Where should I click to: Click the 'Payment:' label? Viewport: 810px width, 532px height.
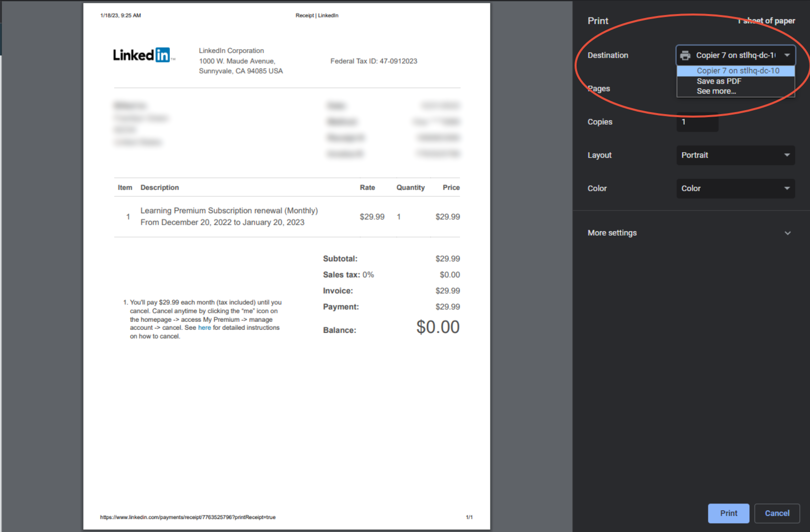(x=341, y=307)
